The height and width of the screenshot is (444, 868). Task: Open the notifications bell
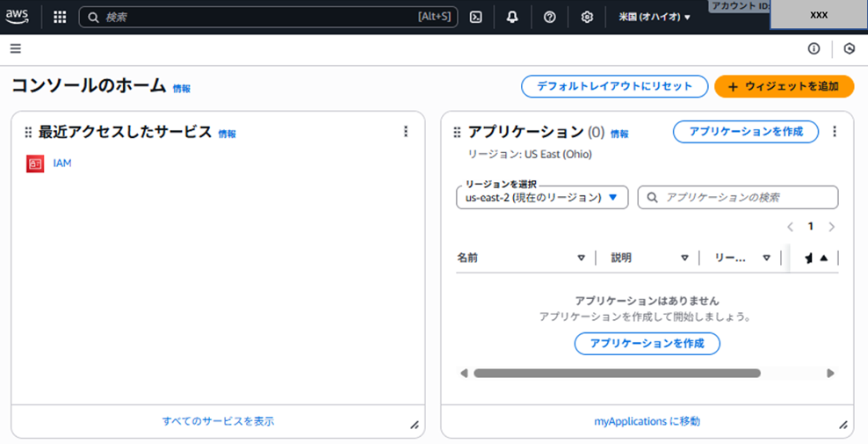pyautogui.click(x=512, y=17)
